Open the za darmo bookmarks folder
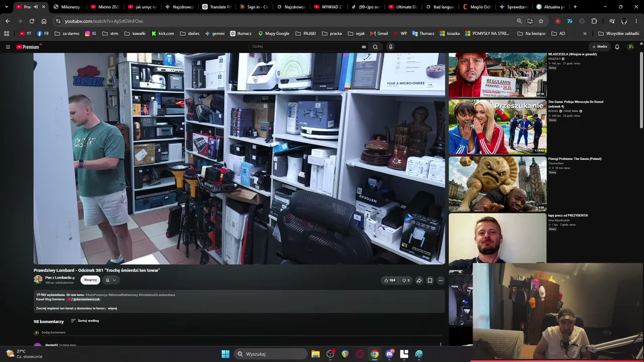Screen dimensions: 644x362 [66, 34]
